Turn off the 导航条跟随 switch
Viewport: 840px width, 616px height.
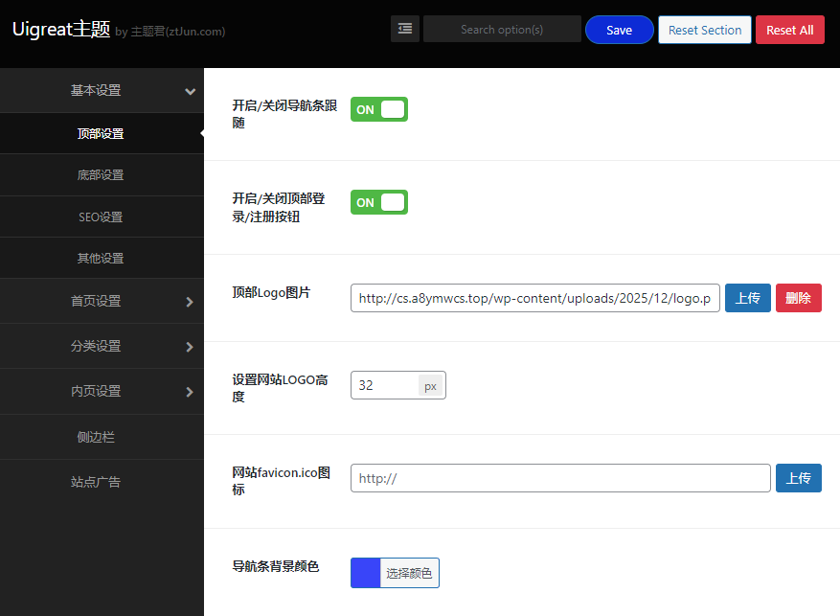click(378, 109)
